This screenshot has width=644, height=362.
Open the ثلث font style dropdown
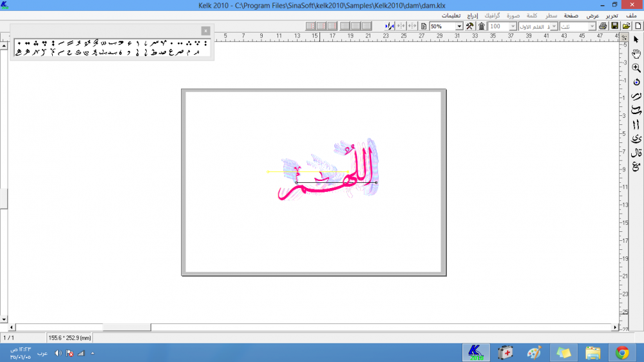591,26
